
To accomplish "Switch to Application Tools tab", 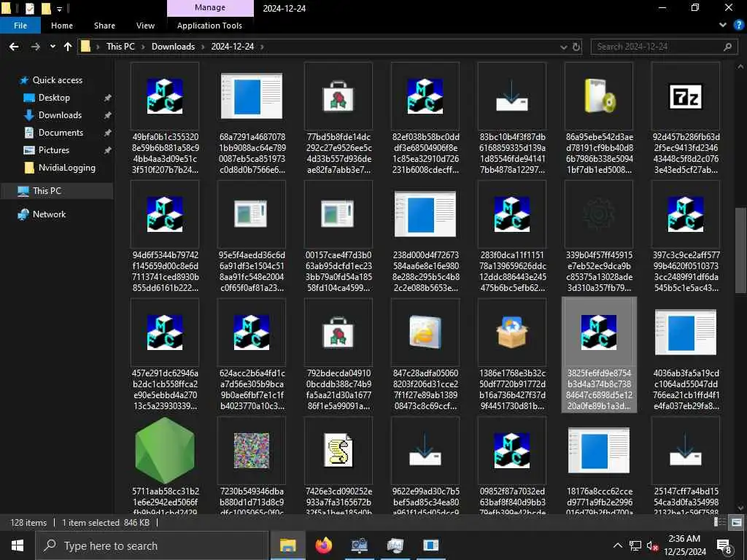I will click(x=209, y=26).
